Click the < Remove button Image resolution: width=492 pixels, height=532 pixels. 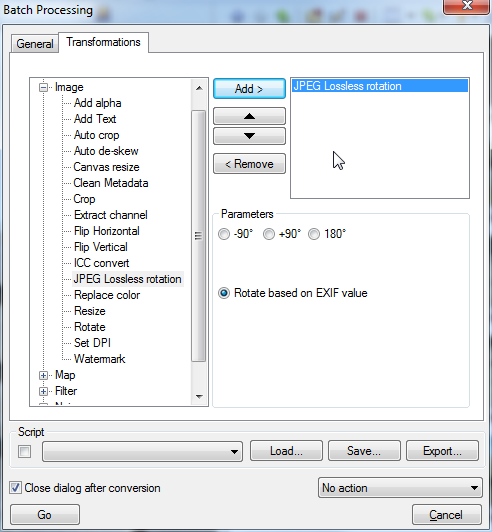pyautogui.click(x=249, y=164)
